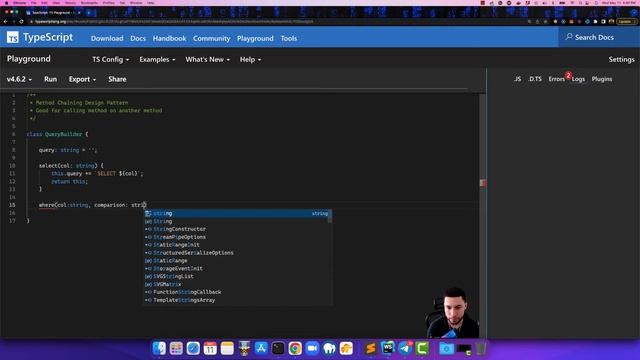The height and width of the screenshot is (360, 640).
Task: Pick SVGMatrix suggestion
Action: [237, 284]
